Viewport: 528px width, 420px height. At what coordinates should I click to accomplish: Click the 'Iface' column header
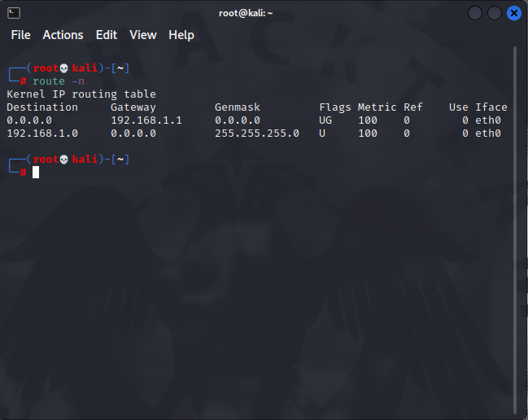(491, 107)
